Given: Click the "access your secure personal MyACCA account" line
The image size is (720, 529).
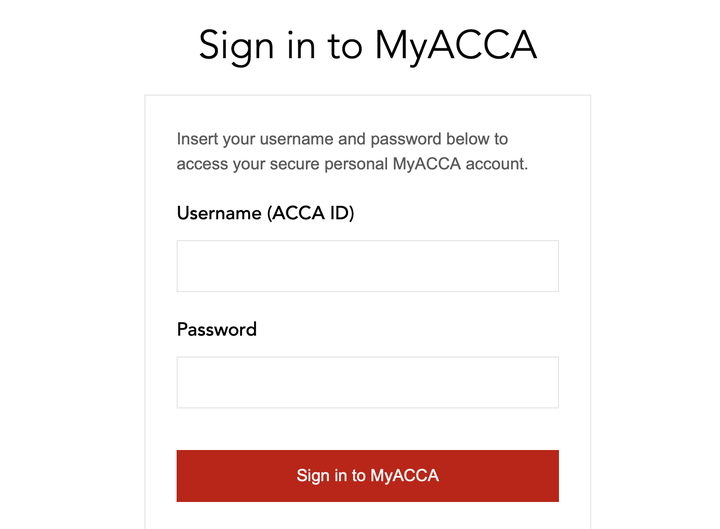Looking at the screenshot, I should tap(352, 164).
